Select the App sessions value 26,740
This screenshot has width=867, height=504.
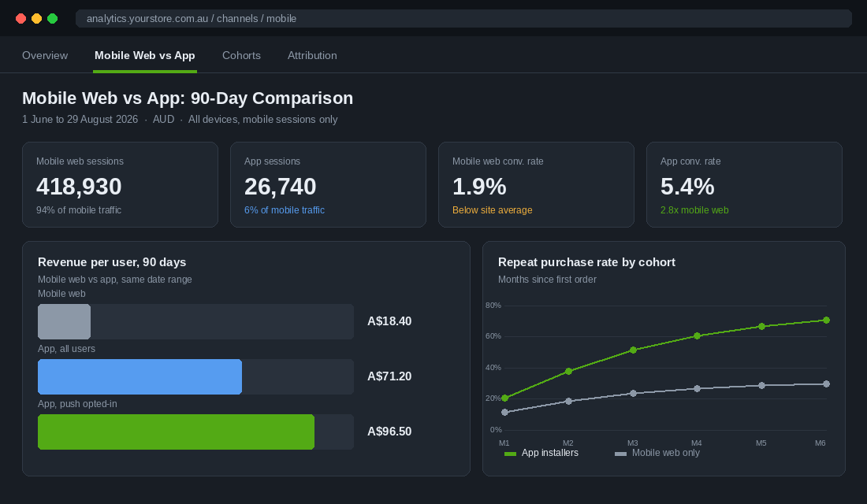[280, 186]
